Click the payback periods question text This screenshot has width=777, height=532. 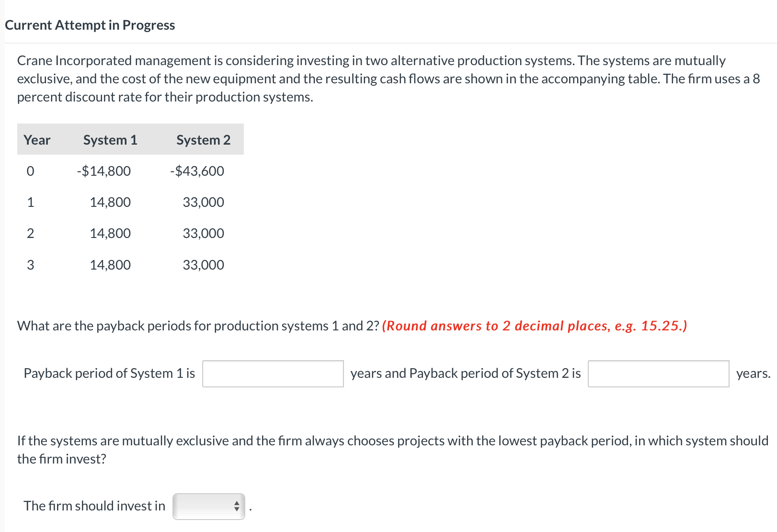(x=198, y=326)
